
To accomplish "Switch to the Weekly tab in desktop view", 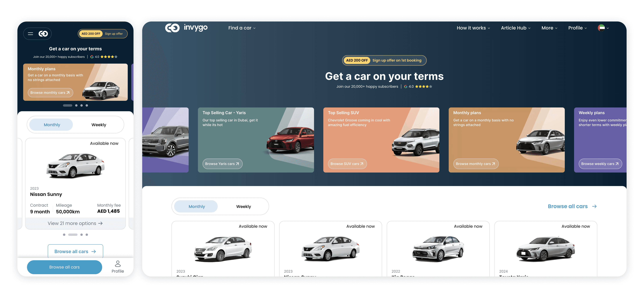I will pyautogui.click(x=243, y=206).
